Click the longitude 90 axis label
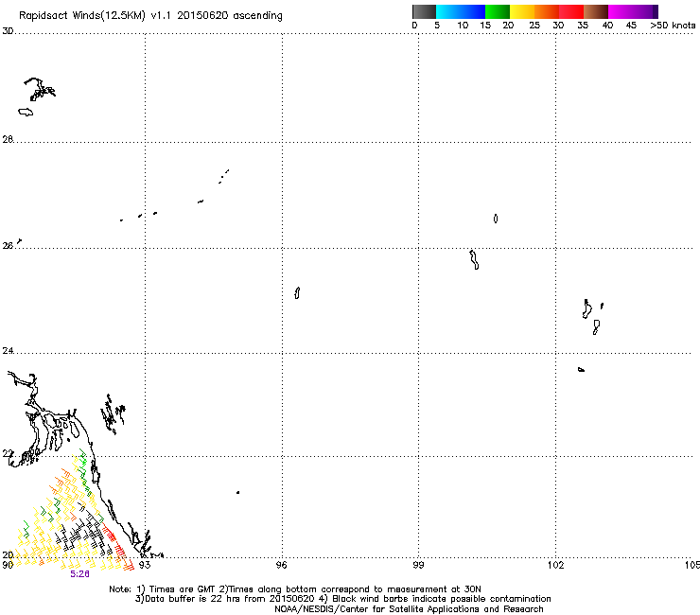The image size is (700, 615). 8,565
